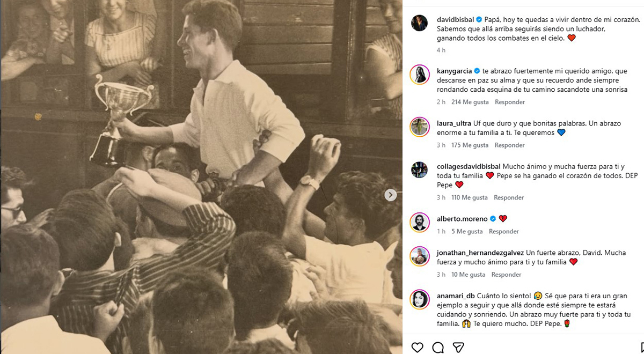
Task: Open anamari_db's profile avatar
Action: [419, 299]
